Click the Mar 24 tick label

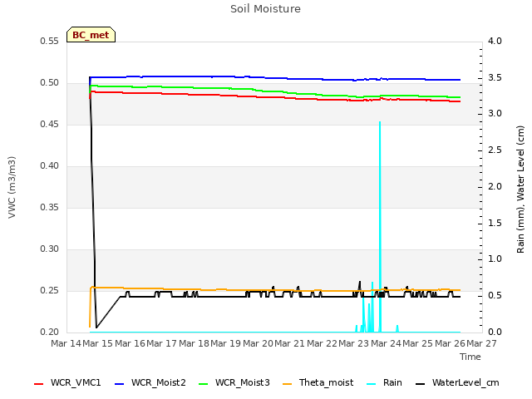point(386,343)
